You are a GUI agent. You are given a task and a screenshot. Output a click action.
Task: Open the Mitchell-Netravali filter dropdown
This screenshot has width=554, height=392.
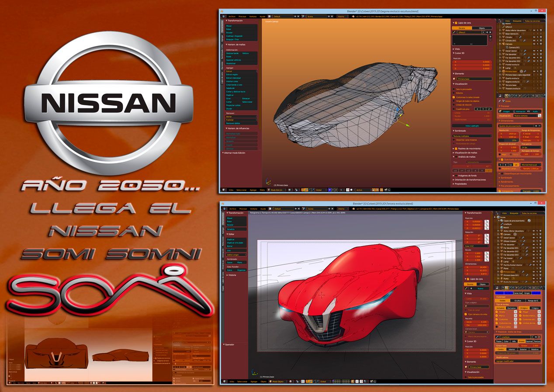click(x=531, y=165)
